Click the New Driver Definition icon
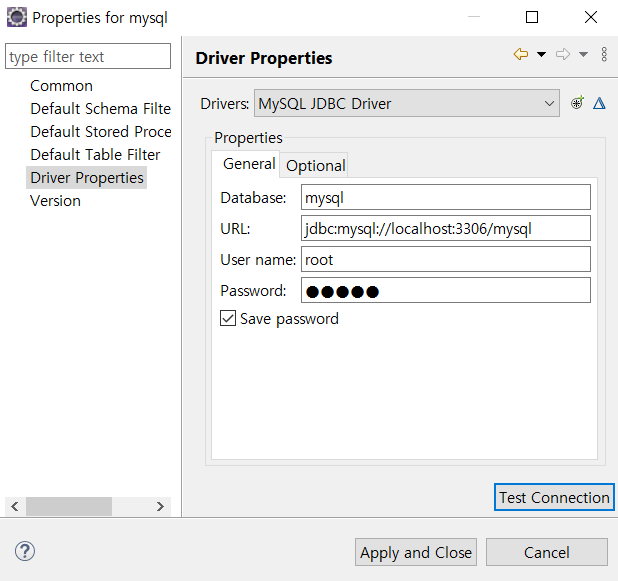 [x=577, y=103]
